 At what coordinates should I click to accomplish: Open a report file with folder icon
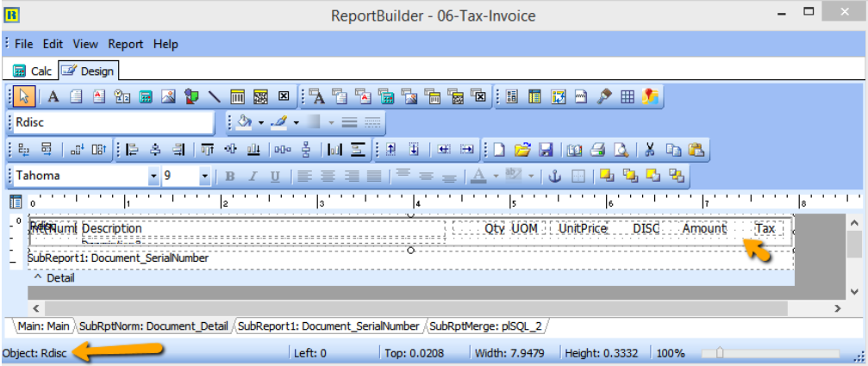coord(522,150)
